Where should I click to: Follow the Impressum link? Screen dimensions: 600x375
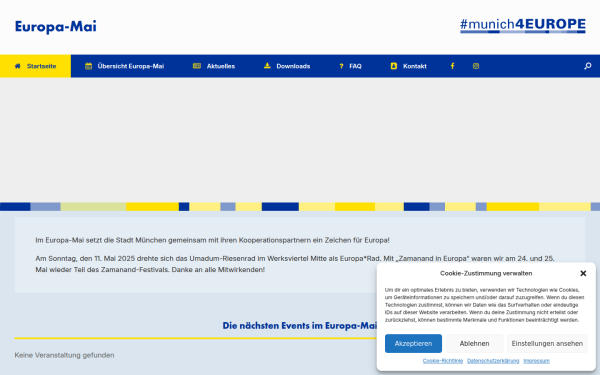536,361
